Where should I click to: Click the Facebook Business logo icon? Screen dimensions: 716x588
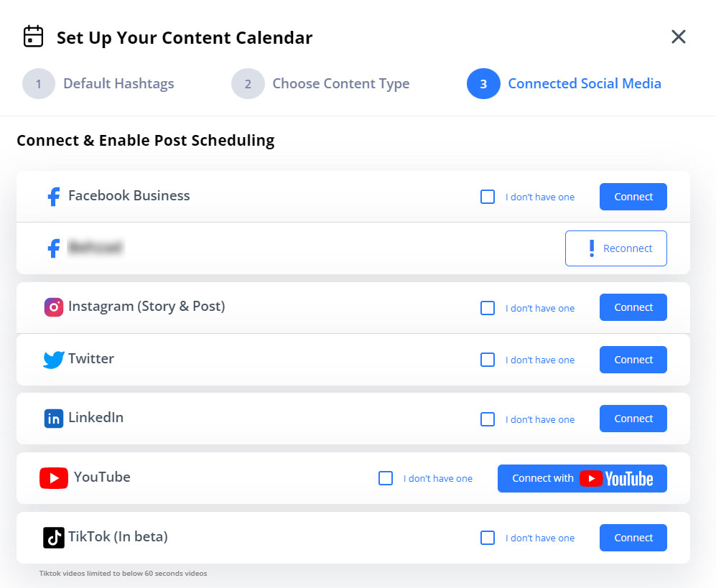tap(53, 197)
